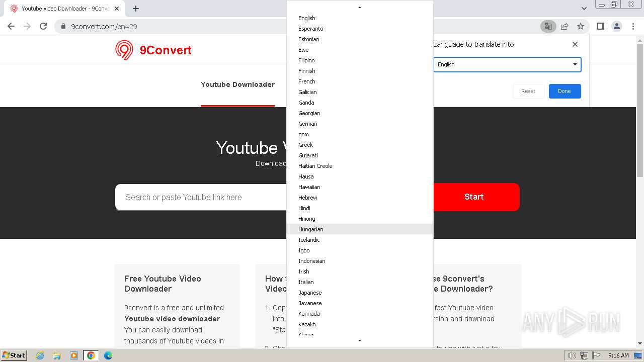Select Japanese from the list
Image resolution: width=644 pixels, height=362 pixels.
pos(360,293)
